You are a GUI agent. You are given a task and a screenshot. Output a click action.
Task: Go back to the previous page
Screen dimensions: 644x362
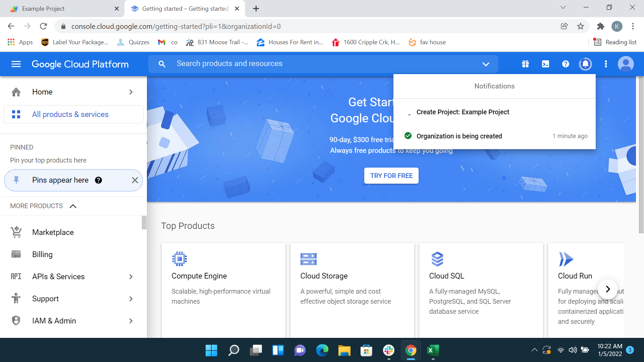11,26
